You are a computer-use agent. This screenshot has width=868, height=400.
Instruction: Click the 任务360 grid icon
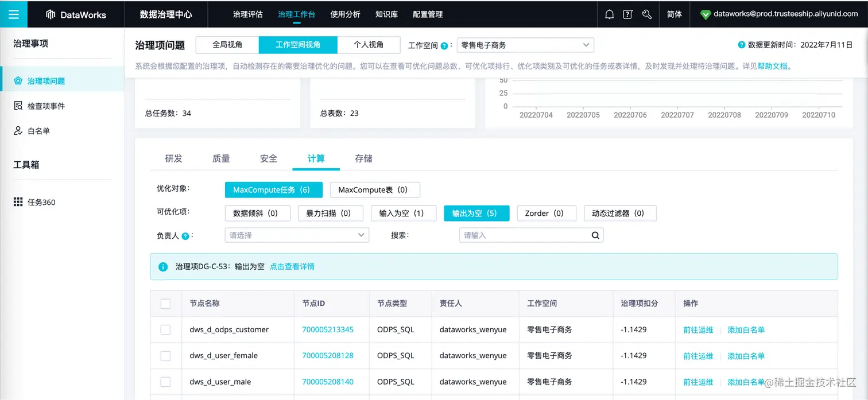tap(18, 202)
